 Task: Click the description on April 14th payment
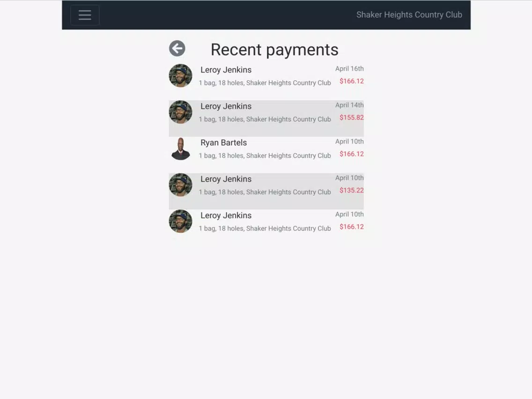pos(265,119)
